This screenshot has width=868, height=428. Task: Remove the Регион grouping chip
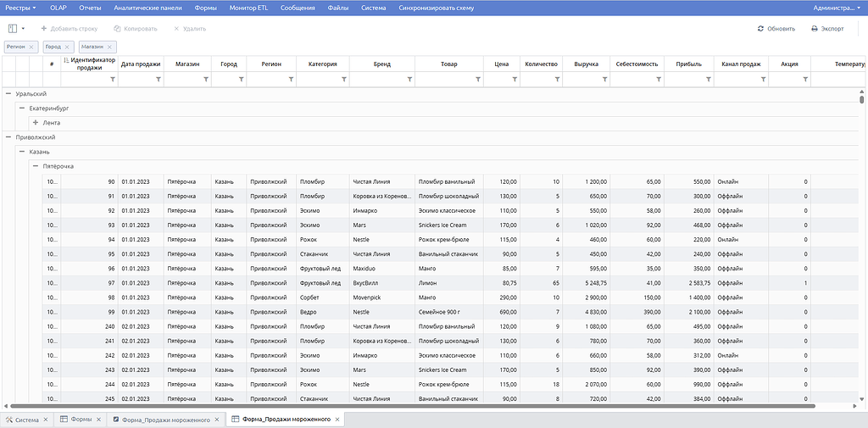[31, 47]
